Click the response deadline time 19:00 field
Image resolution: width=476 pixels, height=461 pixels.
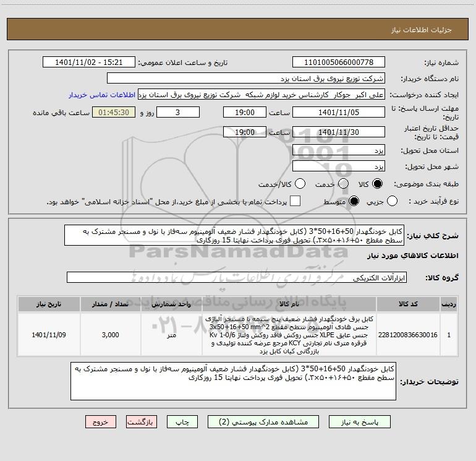[245, 113]
